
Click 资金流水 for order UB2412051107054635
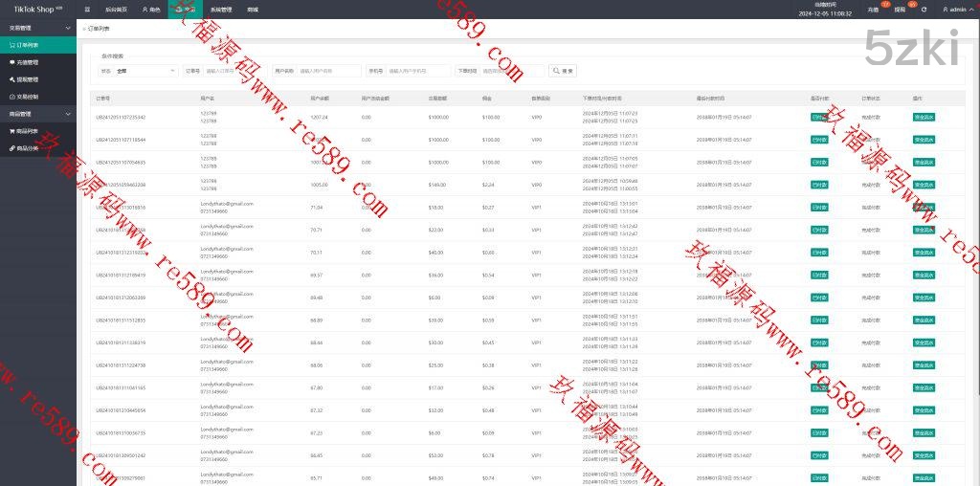[x=924, y=162]
